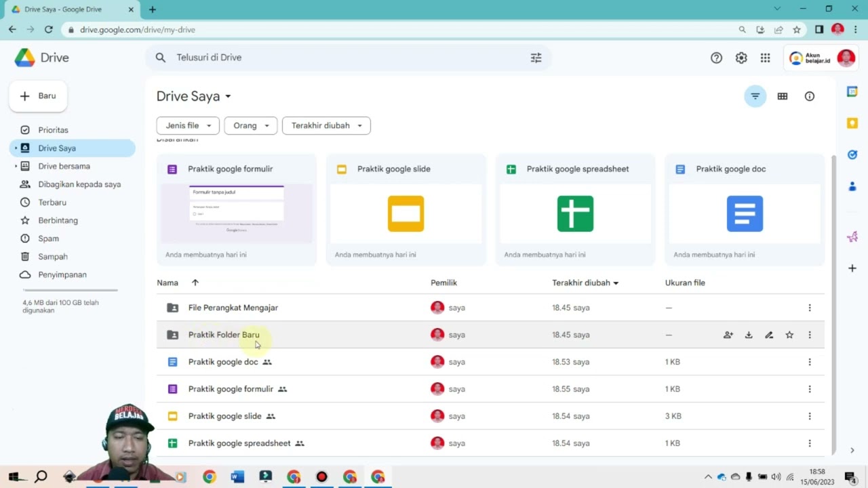Open Penyimpanan in the sidebar
This screenshot has width=868, height=488.
click(x=72, y=274)
